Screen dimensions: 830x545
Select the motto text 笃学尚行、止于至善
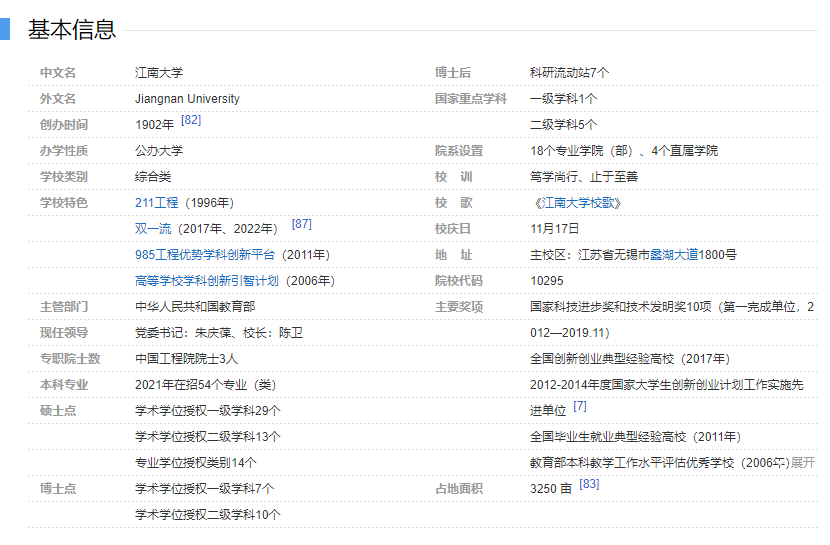click(583, 177)
